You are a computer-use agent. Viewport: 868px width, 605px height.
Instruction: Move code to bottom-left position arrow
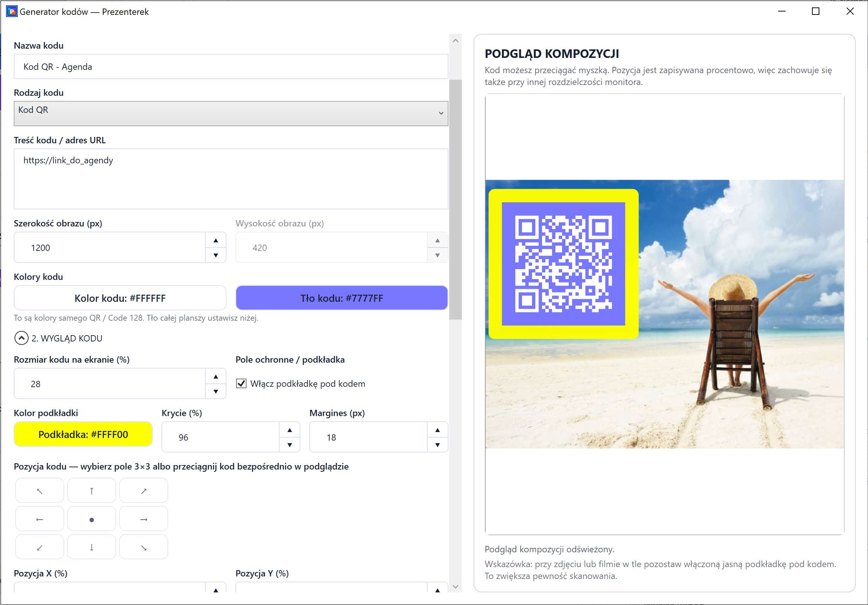tap(39, 547)
